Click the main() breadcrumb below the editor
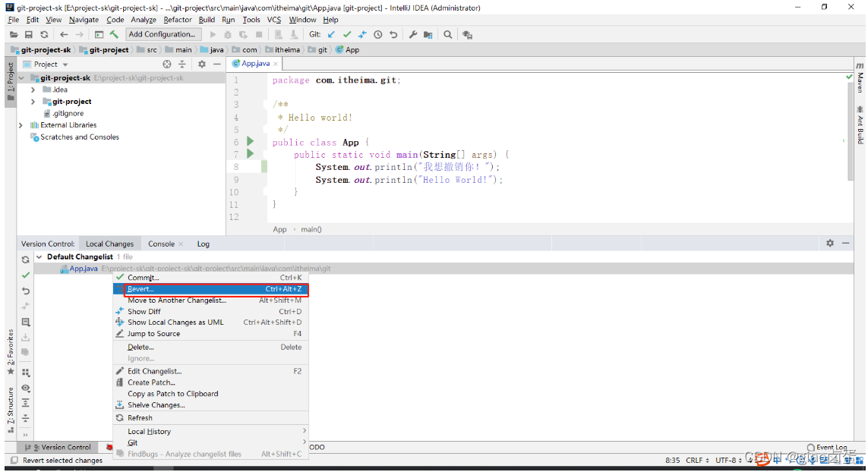 [311, 229]
